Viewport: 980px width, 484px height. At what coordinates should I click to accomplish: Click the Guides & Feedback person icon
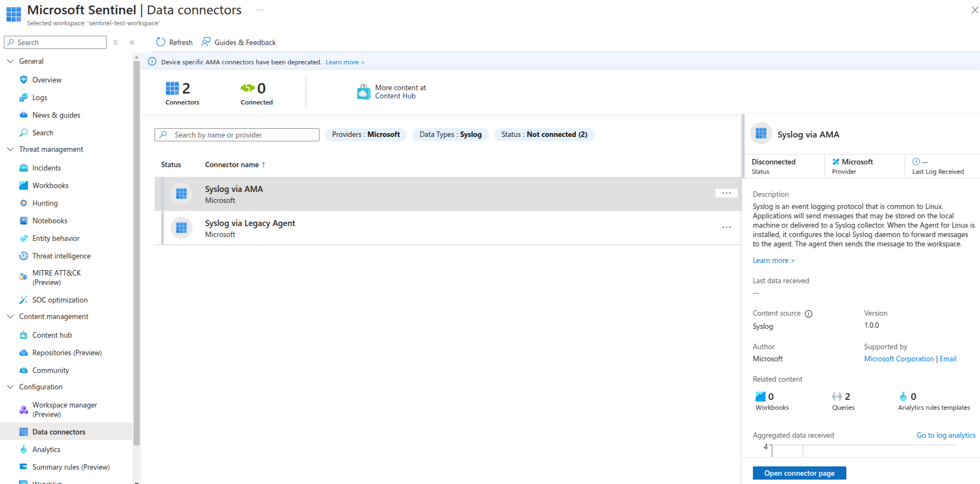click(206, 42)
